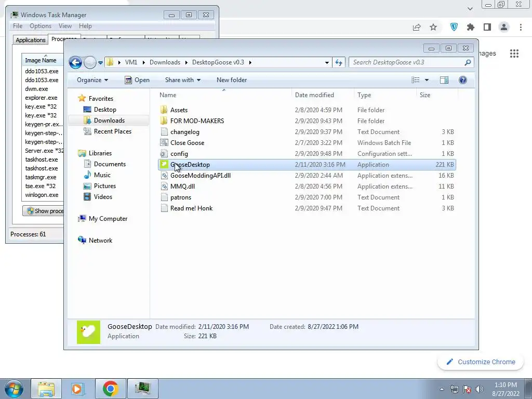This screenshot has height=399, width=532.
Task: Click the VM1 breadcrumb segment
Action: pyautogui.click(x=131, y=62)
